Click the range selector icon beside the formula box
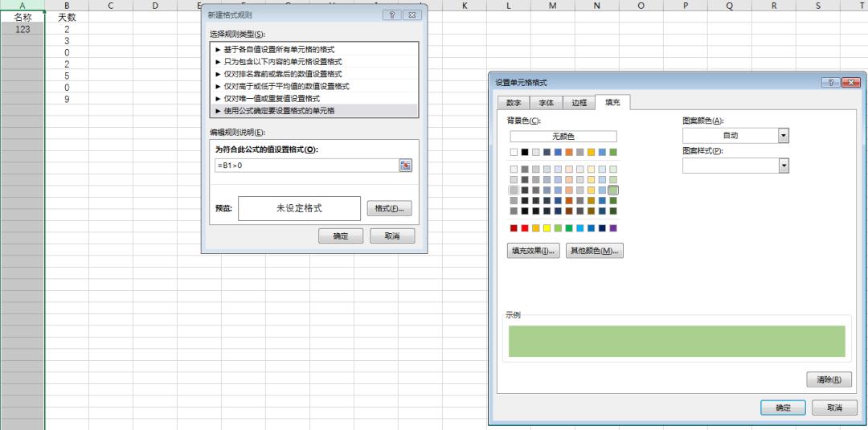This screenshot has width=868, height=430. click(405, 165)
